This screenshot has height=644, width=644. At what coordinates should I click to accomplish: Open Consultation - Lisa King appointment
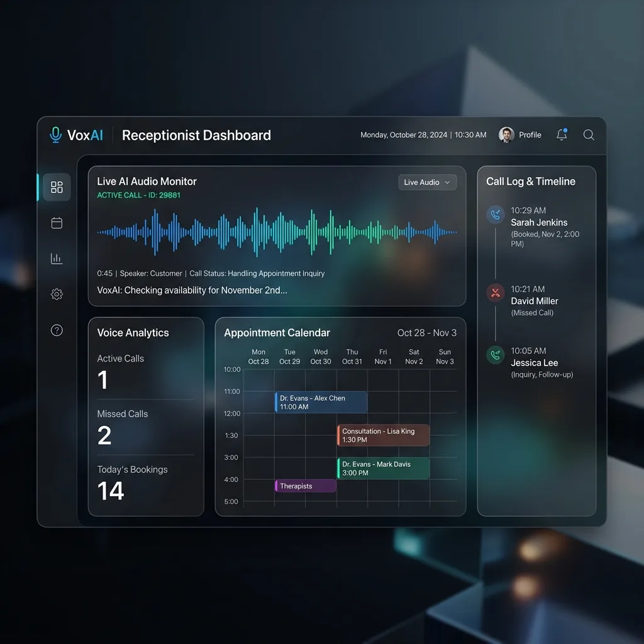[383, 435]
